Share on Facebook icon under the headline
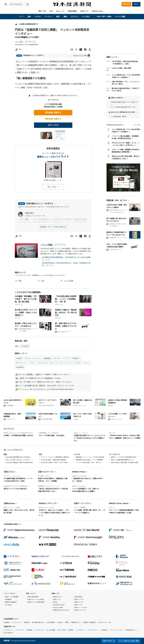 tap(85, 50)
